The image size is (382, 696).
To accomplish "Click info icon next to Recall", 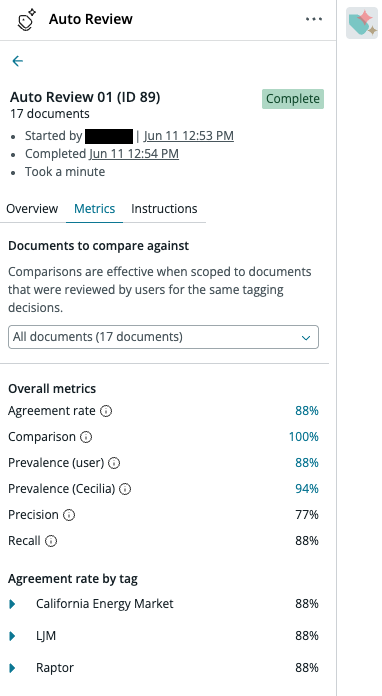I will [x=51, y=541].
